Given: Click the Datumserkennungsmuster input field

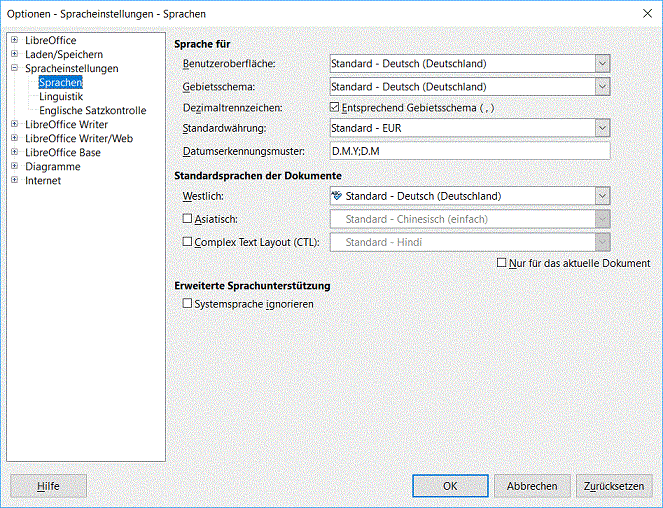Looking at the screenshot, I should pos(470,151).
